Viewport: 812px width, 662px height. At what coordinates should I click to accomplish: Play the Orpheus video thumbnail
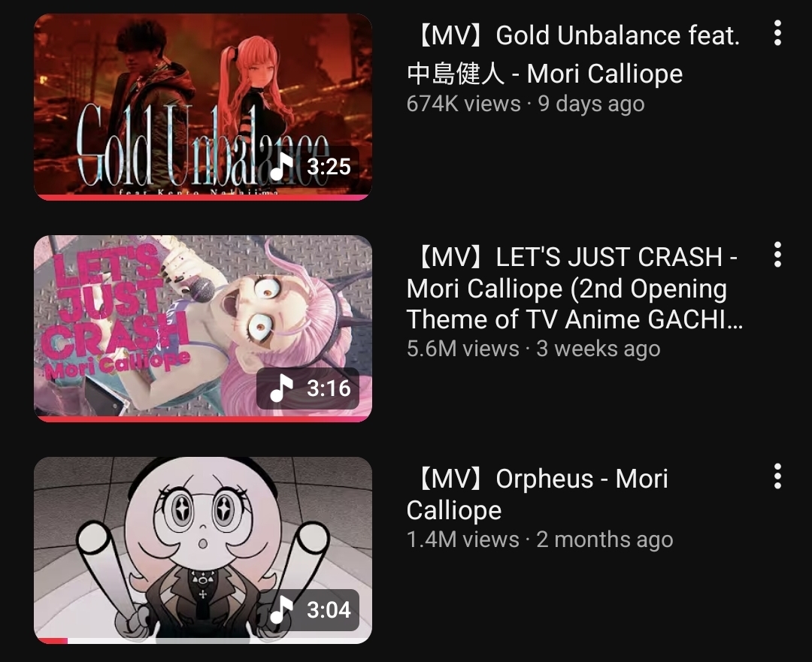pyautogui.click(x=203, y=550)
